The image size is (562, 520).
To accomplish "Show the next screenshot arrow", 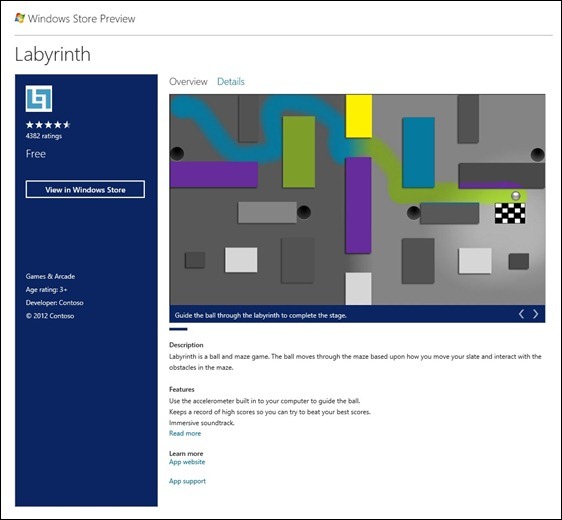I will [535, 314].
